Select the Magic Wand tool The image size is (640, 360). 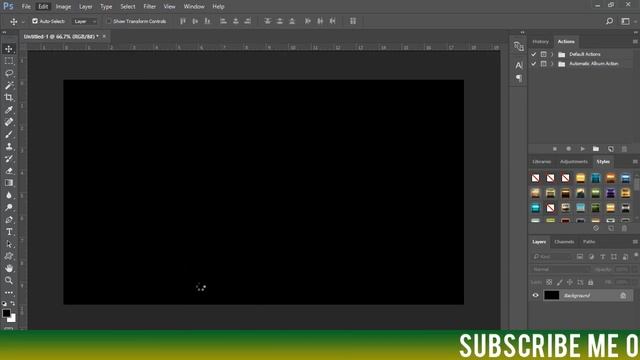tap(9, 85)
